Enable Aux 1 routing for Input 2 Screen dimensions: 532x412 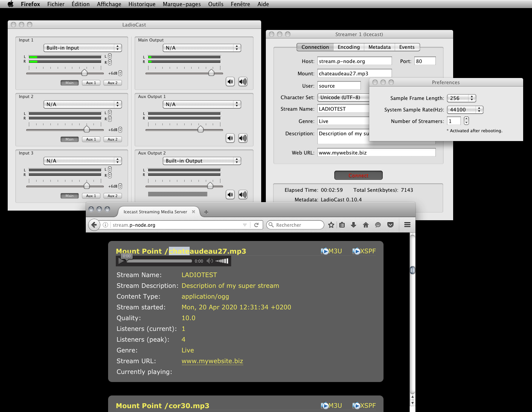(x=91, y=139)
